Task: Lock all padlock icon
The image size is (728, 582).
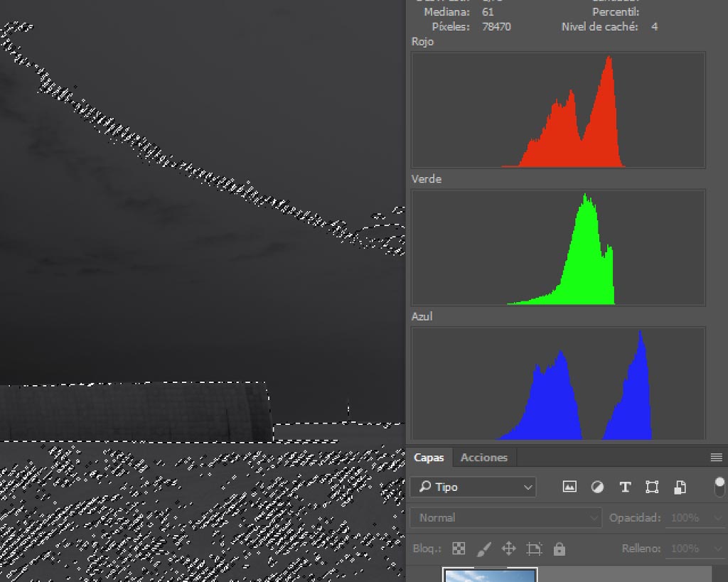Action: point(560,549)
